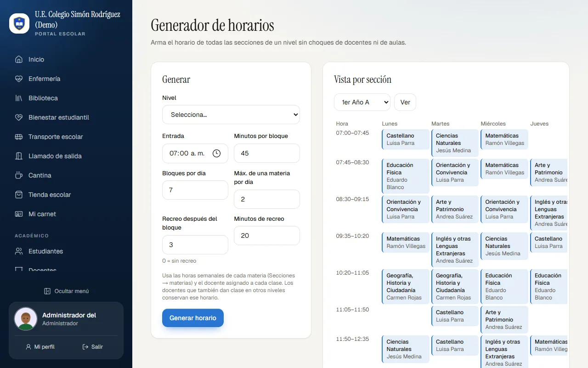The height and width of the screenshot is (368, 588).
Task: Click the Tienda escolar bag icon
Action: [x=19, y=195]
